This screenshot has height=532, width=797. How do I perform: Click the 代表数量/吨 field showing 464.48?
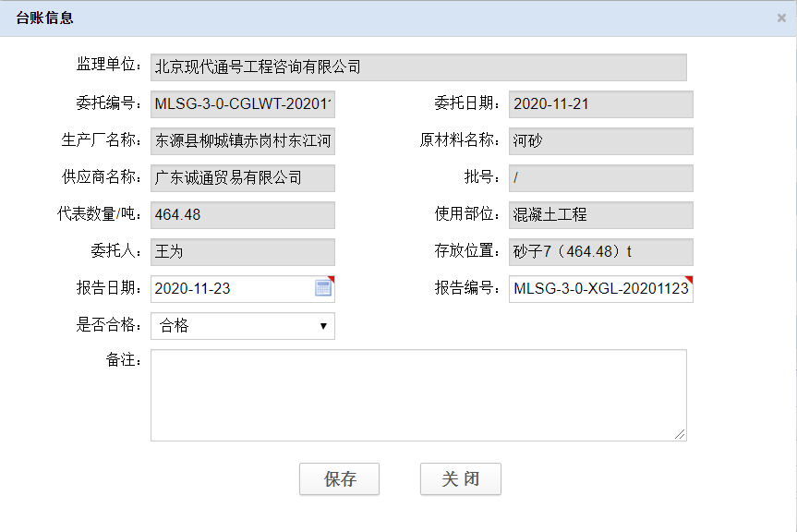[x=243, y=215]
